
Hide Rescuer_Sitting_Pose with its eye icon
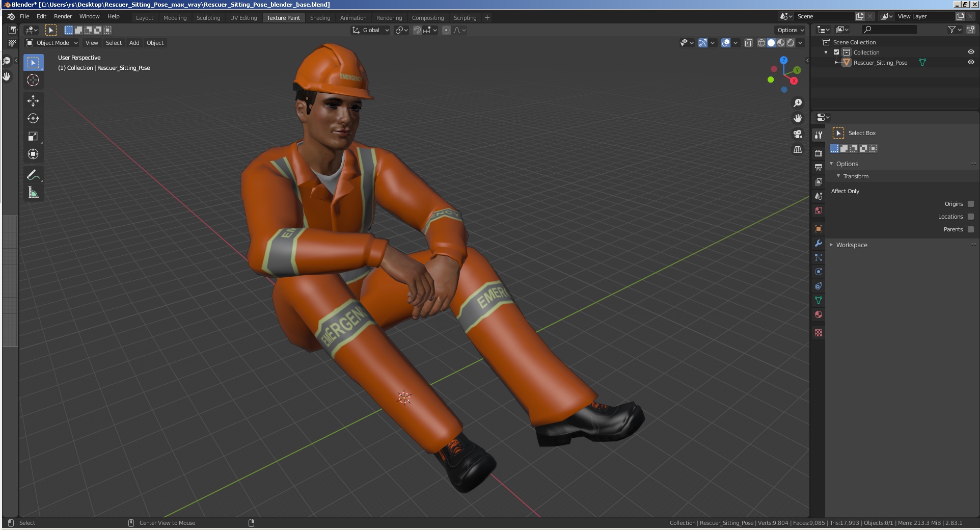[971, 62]
